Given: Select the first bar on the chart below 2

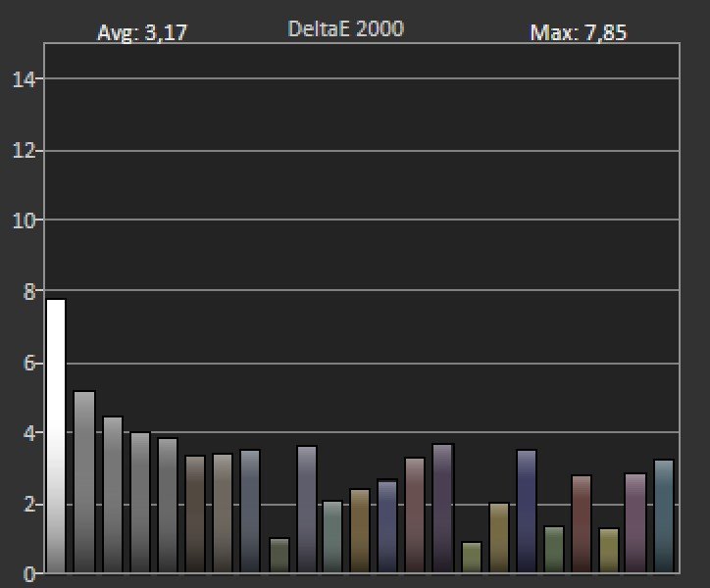Looking at the screenshot, I should pos(279,555).
